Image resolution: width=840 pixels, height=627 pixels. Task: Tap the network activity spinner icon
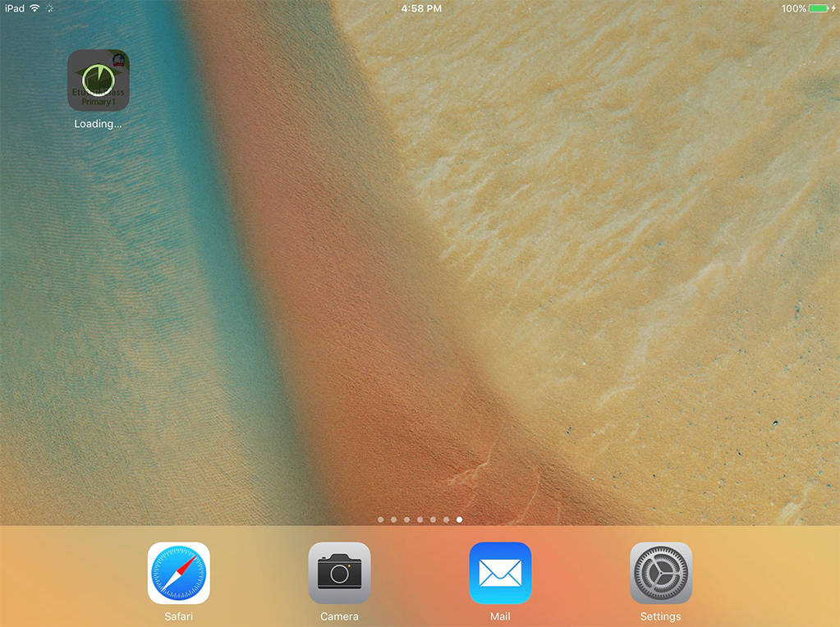pyautogui.click(x=49, y=8)
